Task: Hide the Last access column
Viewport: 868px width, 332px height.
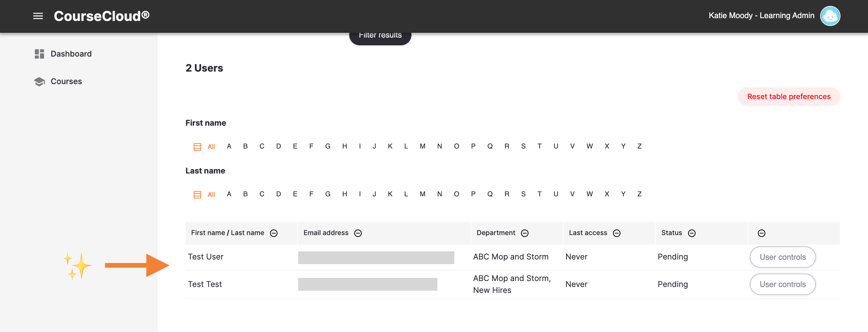Action: (x=617, y=233)
